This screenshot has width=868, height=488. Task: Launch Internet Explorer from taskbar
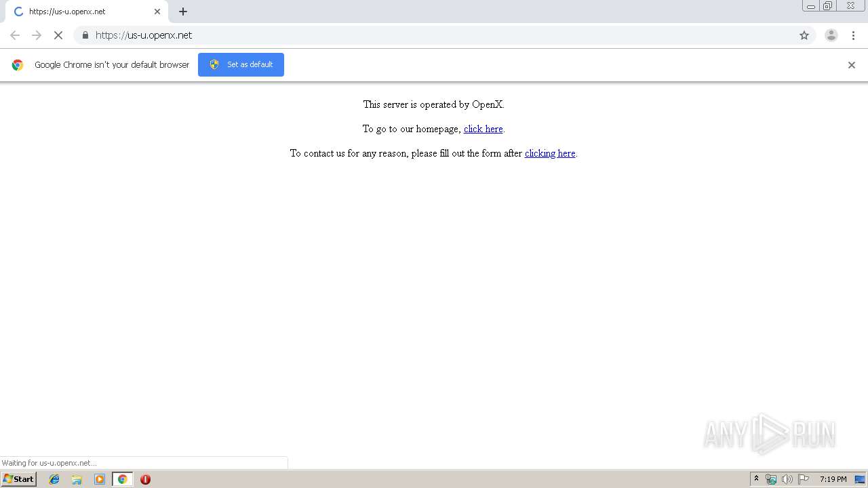(54, 479)
